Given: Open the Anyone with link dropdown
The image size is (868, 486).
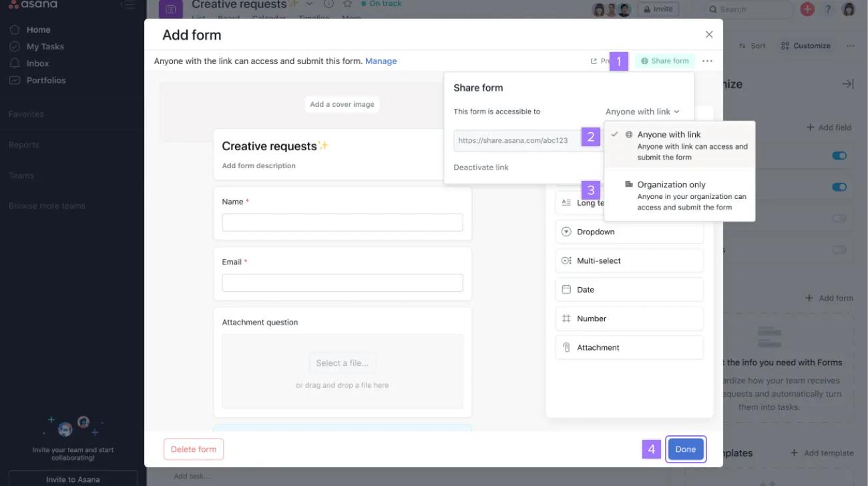Looking at the screenshot, I should pyautogui.click(x=642, y=111).
